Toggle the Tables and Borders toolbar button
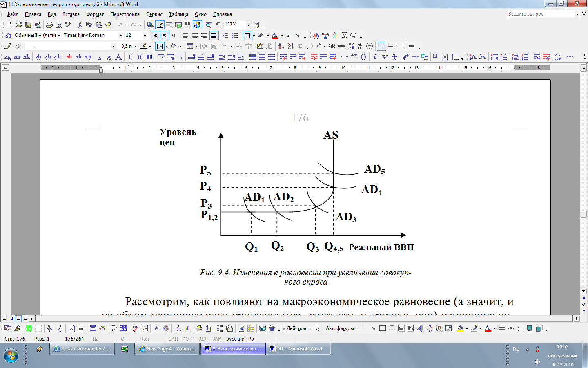The image size is (588, 368). click(x=160, y=25)
